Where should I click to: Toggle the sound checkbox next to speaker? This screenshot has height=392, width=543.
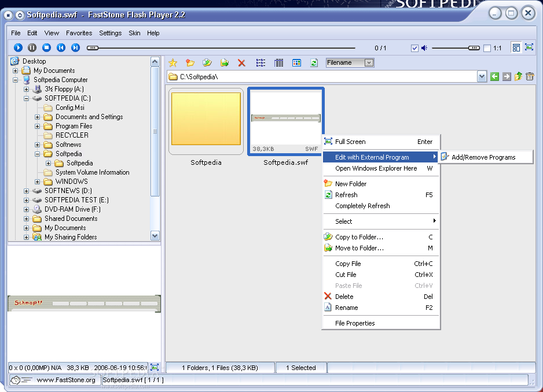[414, 49]
